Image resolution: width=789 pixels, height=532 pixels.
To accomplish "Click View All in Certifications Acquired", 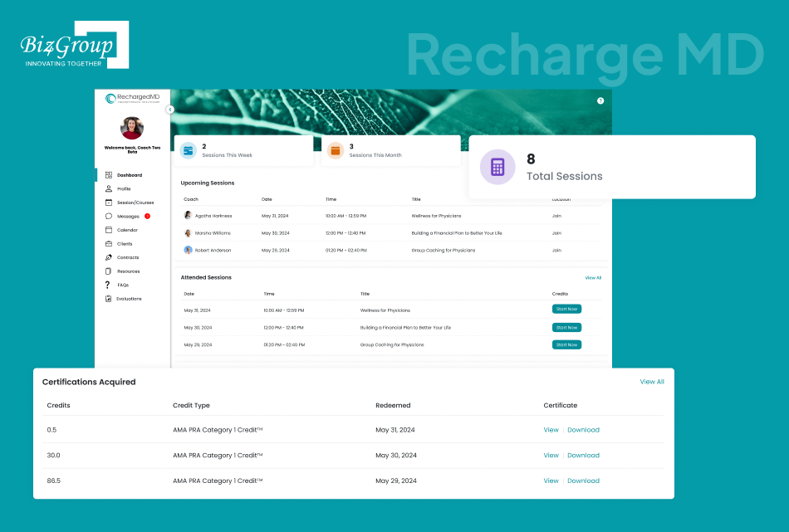I will tap(652, 382).
